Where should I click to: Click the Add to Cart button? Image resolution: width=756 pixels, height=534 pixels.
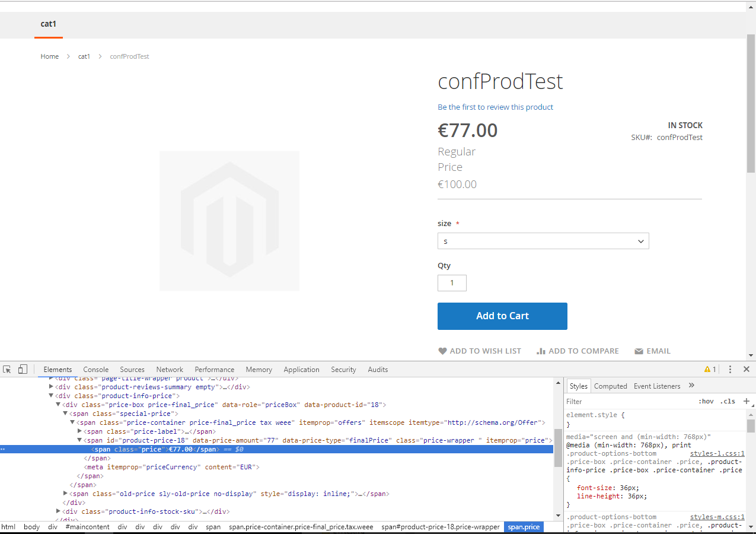502,316
